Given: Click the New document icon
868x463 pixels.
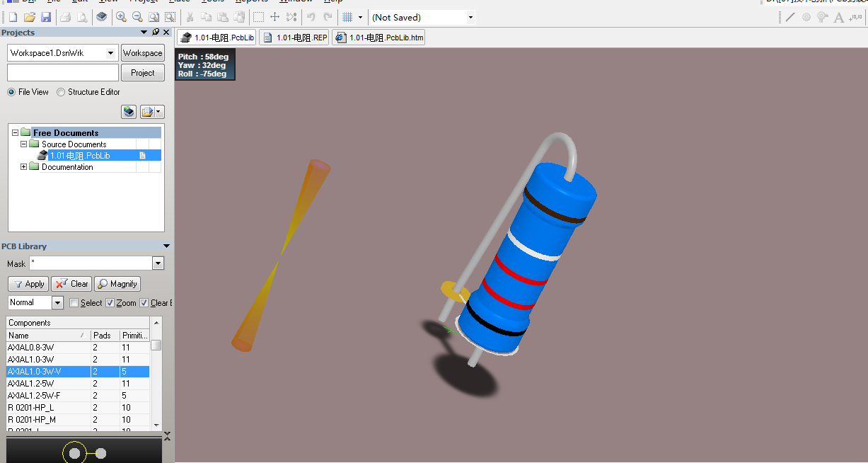Looking at the screenshot, I should tap(13, 17).
